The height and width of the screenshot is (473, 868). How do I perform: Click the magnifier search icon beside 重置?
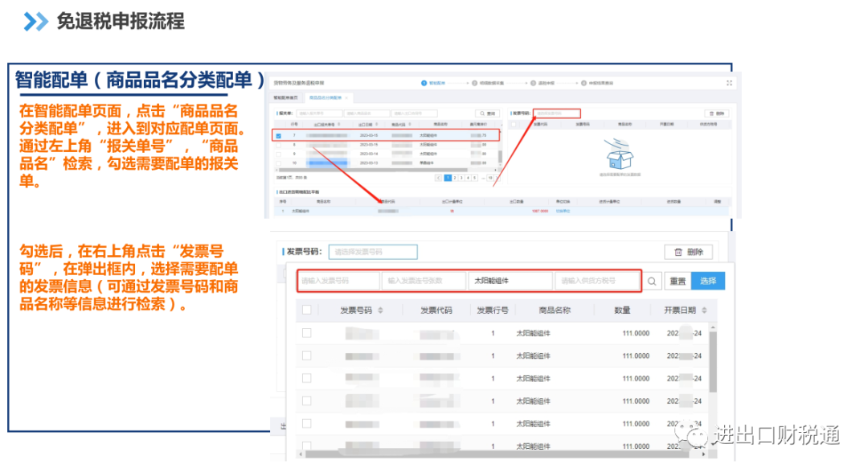point(652,281)
